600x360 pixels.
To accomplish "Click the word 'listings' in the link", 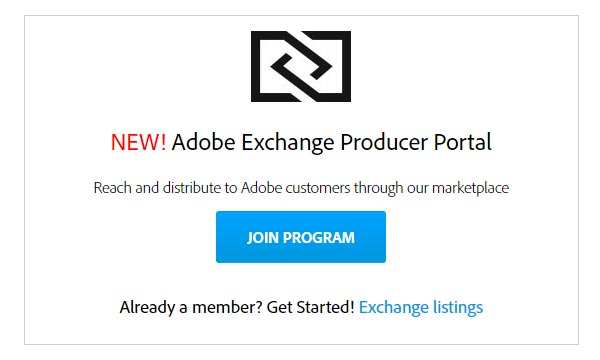I will tap(458, 307).
